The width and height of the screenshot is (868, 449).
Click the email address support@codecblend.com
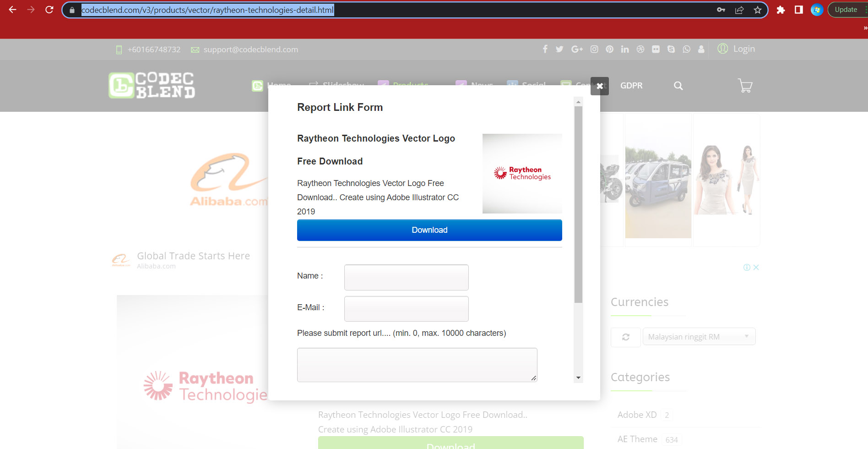[x=251, y=49]
